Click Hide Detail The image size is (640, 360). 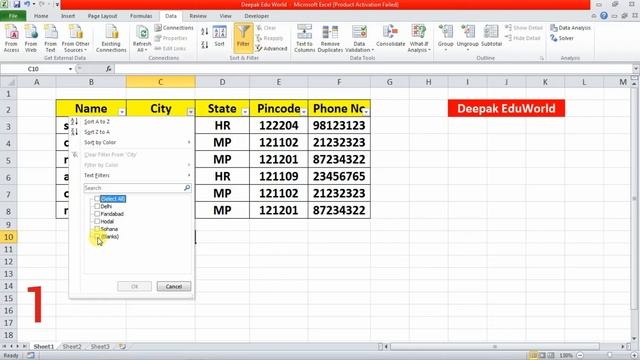(x=522, y=38)
